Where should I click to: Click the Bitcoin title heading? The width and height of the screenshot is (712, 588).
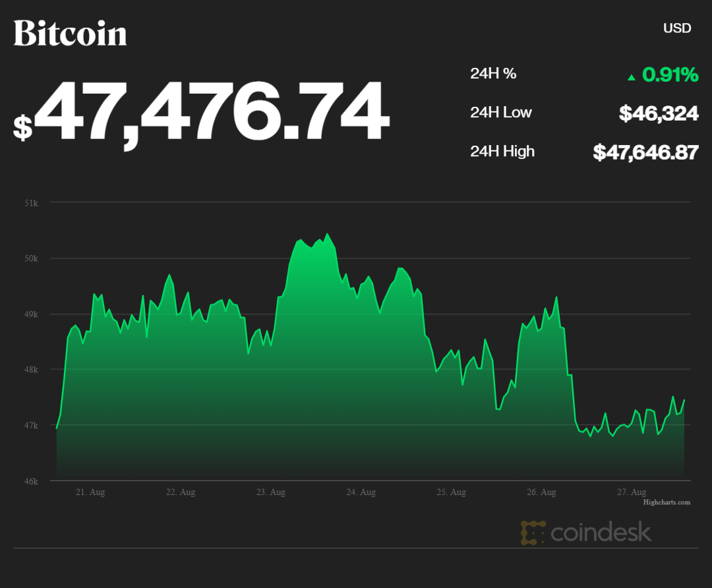point(70,32)
